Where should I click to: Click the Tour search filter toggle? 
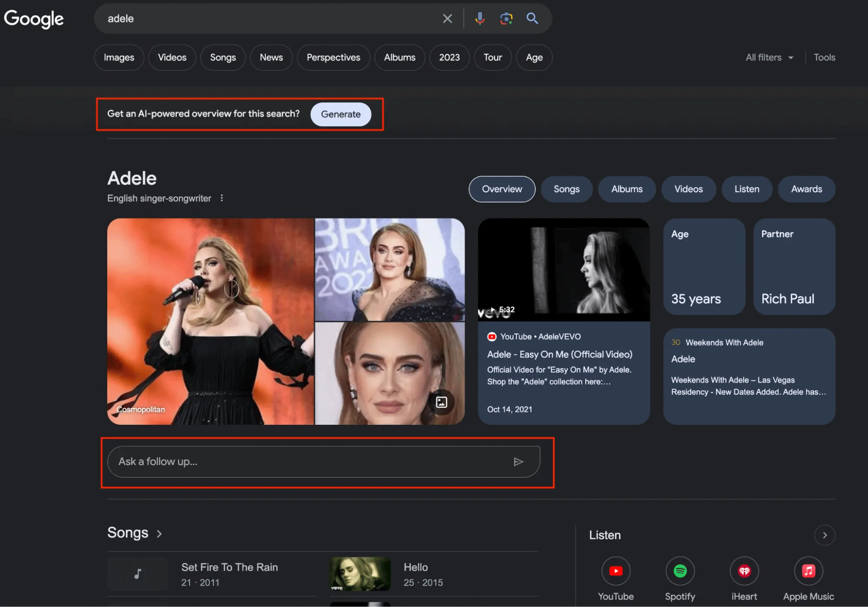coord(493,57)
